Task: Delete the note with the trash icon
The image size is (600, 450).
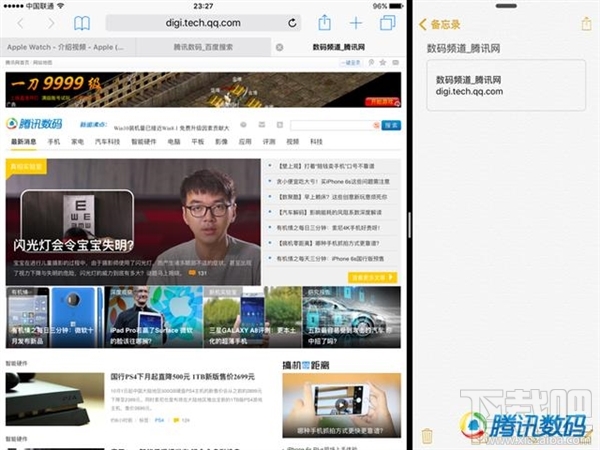Action: (427, 436)
